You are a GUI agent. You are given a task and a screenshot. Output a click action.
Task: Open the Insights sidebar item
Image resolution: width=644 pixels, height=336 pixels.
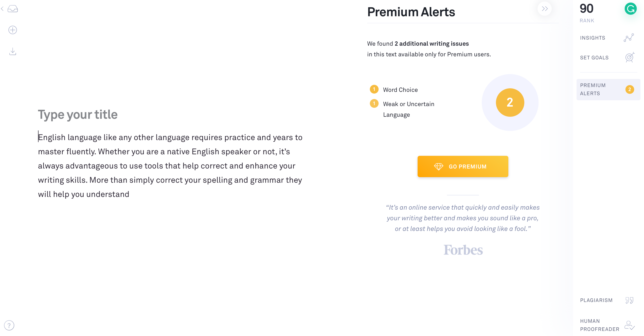pyautogui.click(x=607, y=38)
